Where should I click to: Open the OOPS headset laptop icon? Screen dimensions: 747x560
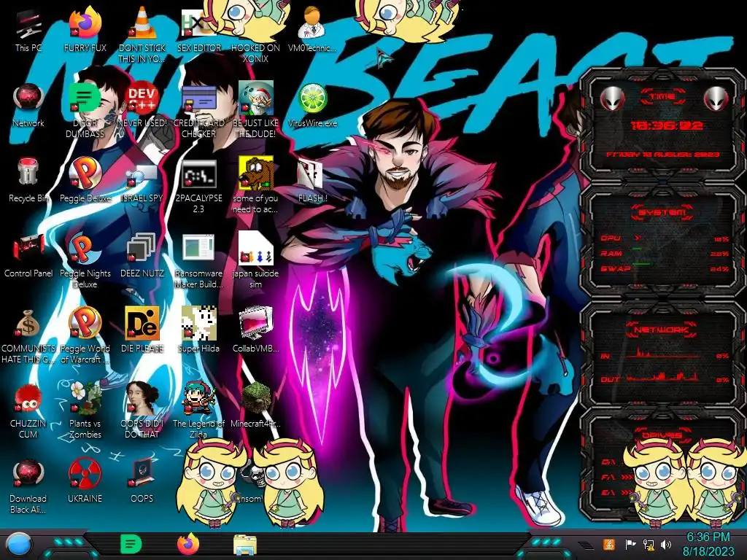tap(142, 481)
